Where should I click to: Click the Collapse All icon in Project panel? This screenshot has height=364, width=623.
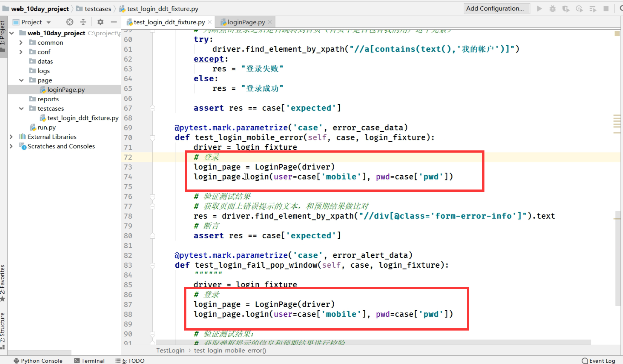click(83, 22)
